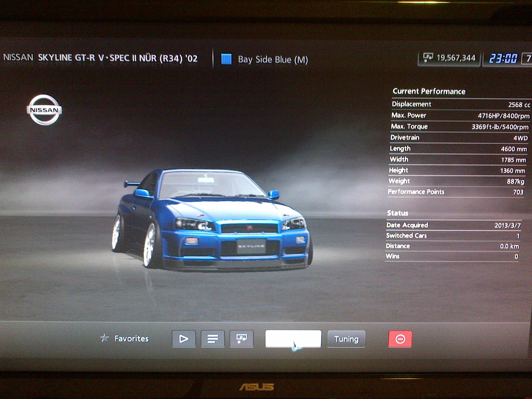The image size is (532, 399).
Task: Click the Wins '0' value
Action: click(516, 257)
